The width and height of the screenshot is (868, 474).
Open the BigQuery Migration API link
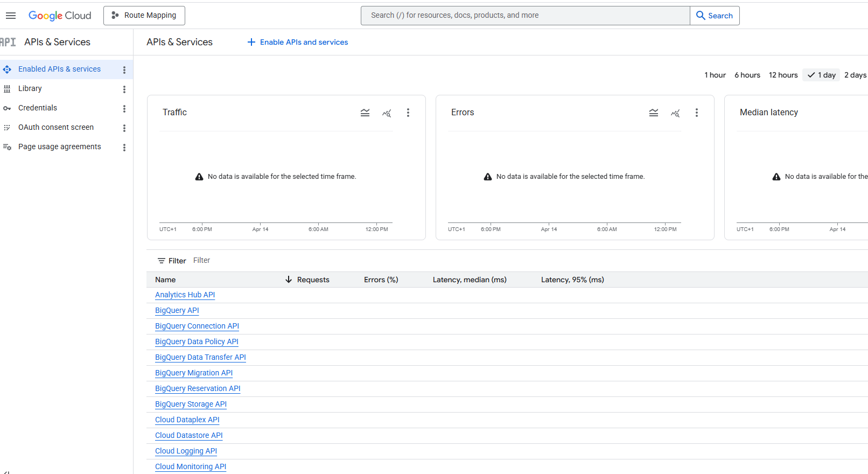tap(194, 373)
